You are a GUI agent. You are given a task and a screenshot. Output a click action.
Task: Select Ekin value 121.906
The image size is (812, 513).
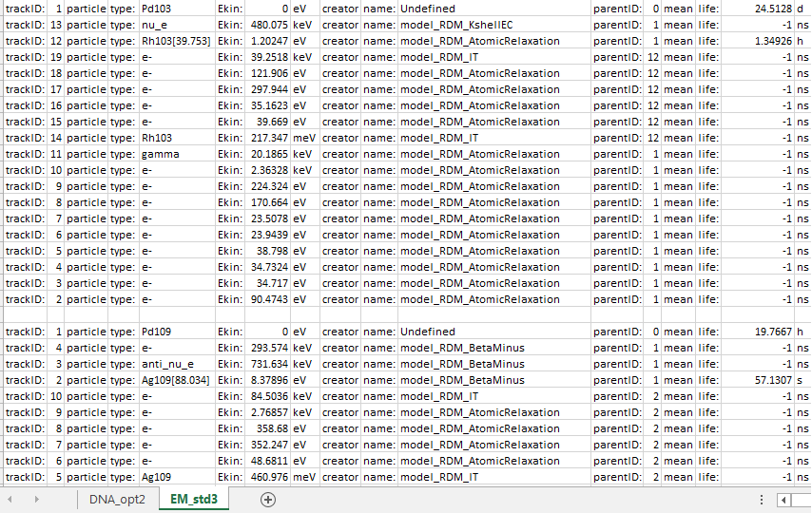[x=268, y=73]
